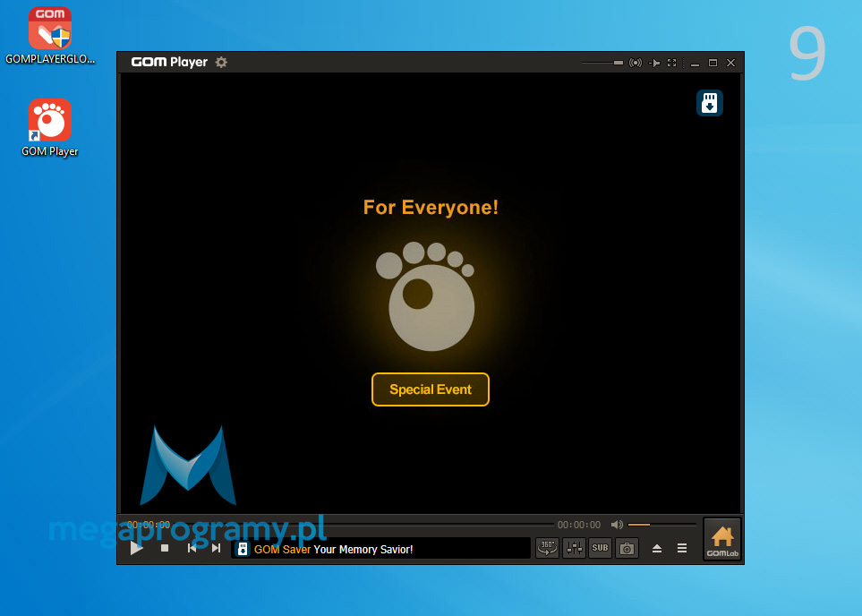
Task: Minimize the GOM Player window
Action: [695, 63]
